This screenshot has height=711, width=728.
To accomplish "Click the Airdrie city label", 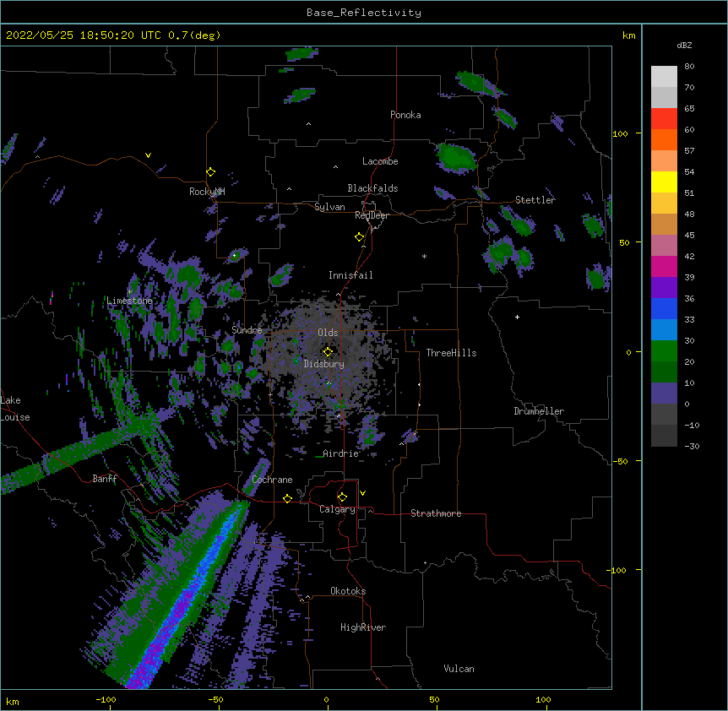I will (x=340, y=453).
